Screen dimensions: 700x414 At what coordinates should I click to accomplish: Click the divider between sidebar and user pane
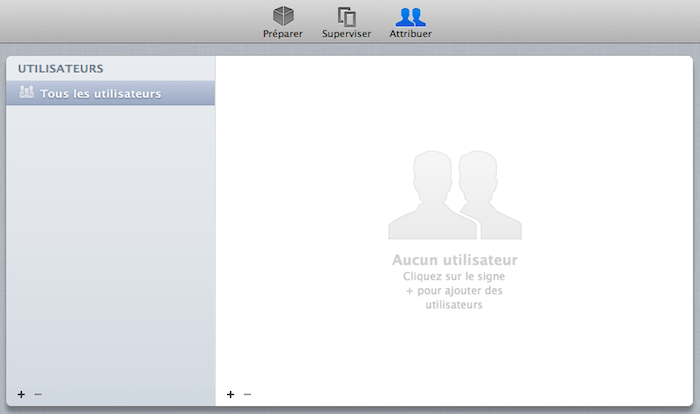[215, 230]
